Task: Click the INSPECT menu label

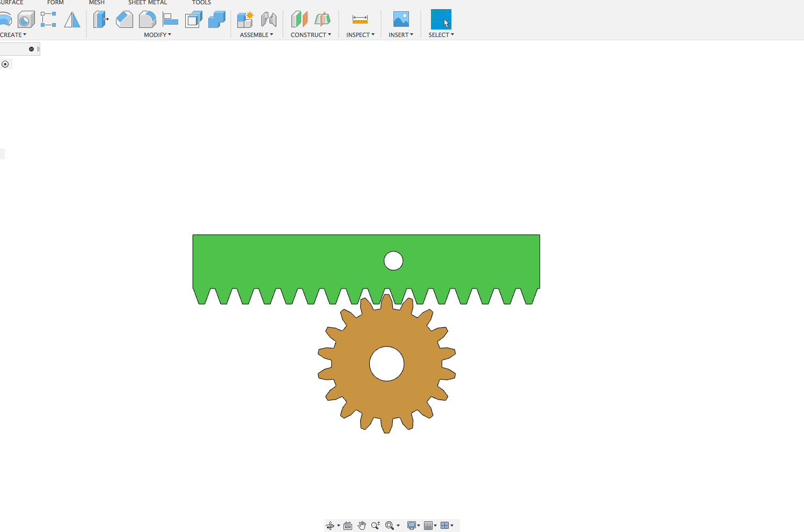Action: pyautogui.click(x=360, y=35)
